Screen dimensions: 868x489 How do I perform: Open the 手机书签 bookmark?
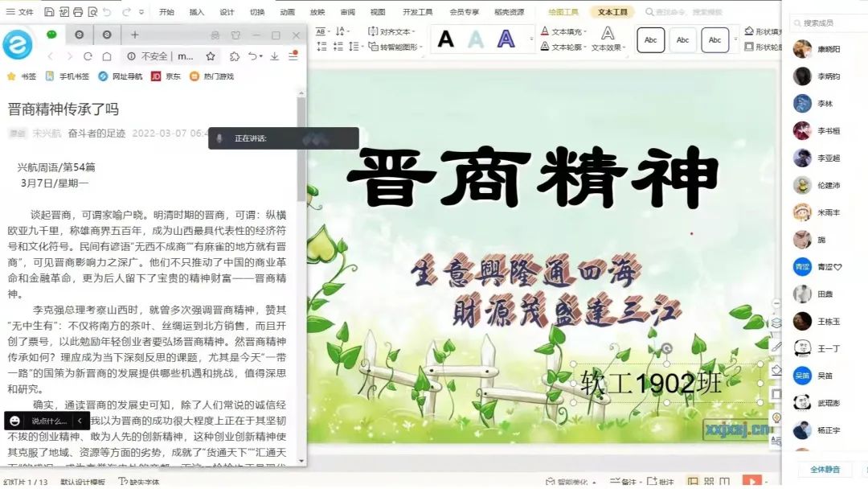68,76
